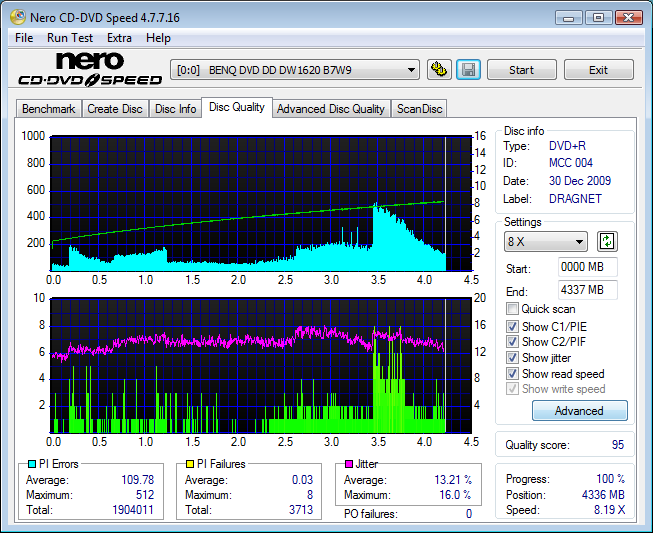Viewport: 653px width, 533px height.
Task: Click the magenta Jitter legend square
Action: 349,464
